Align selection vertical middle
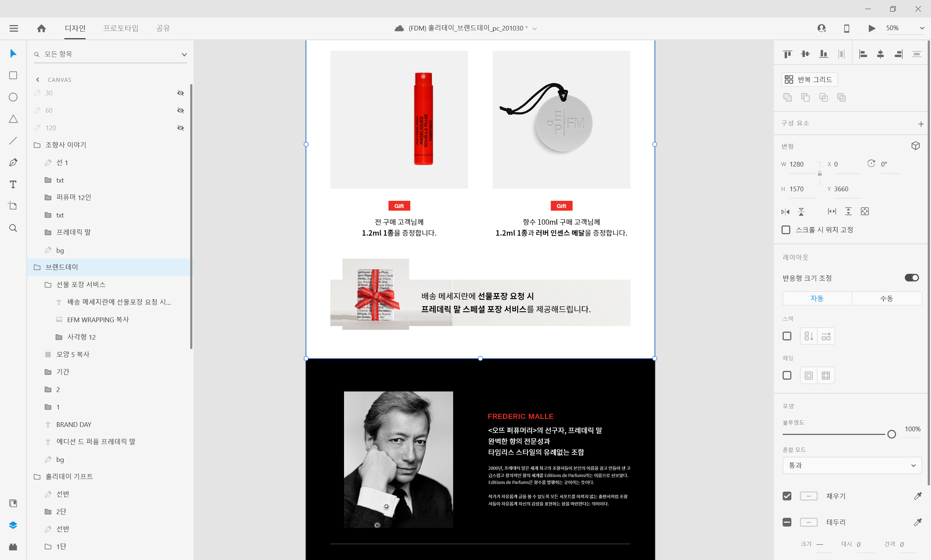 pos(805,54)
